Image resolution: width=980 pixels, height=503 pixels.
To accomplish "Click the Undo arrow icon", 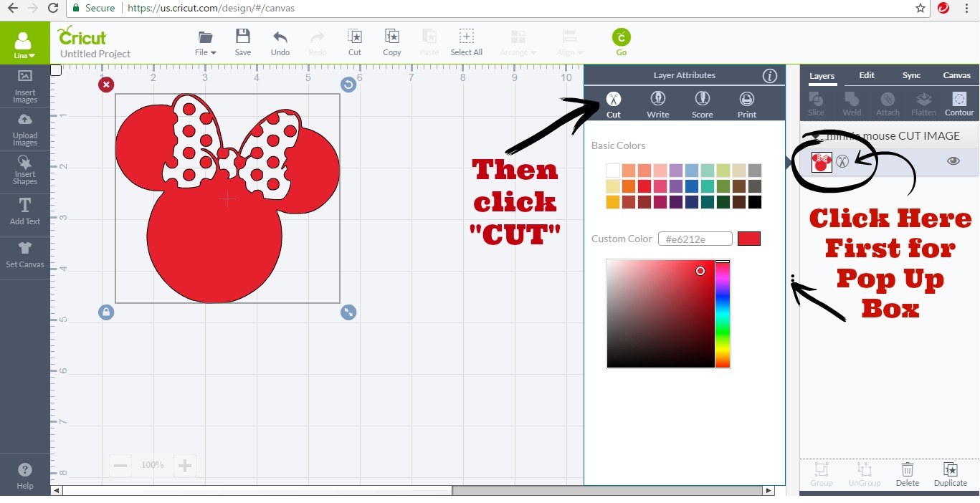I will (280, 42).
